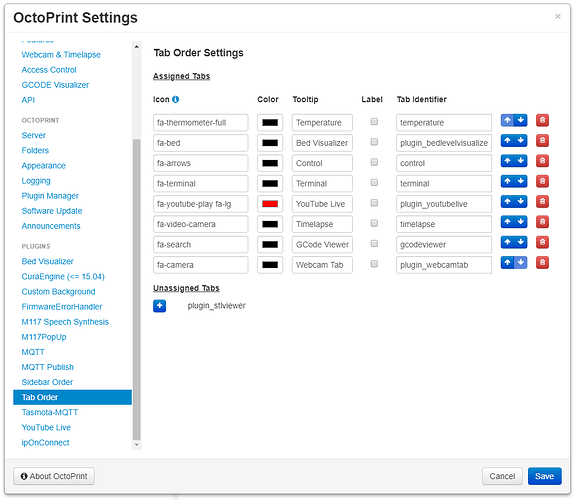Toggle the Label checkbox for YouTube Live
Screen dimensions: 575x500
(x=374, y=202)
